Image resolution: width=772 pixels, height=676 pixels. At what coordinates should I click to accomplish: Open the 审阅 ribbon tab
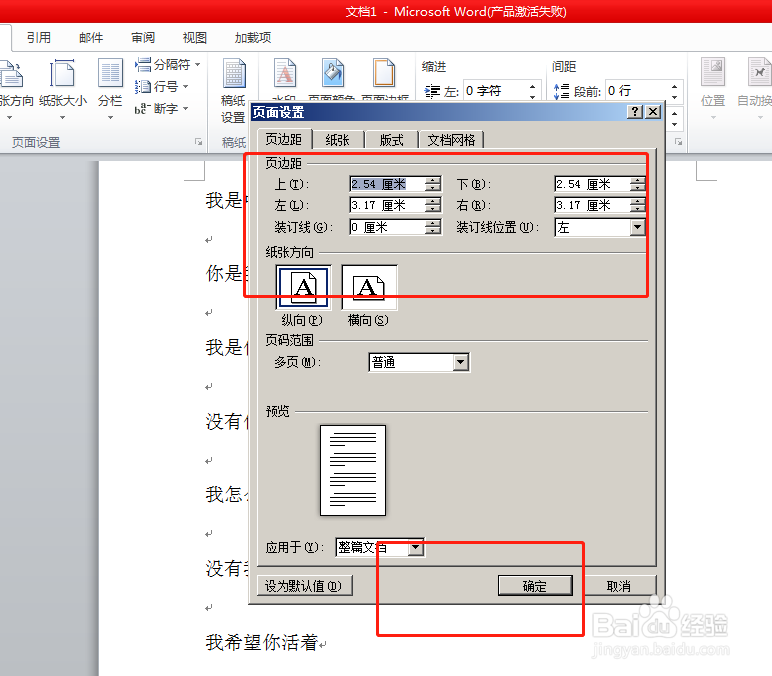coord(143,37)
